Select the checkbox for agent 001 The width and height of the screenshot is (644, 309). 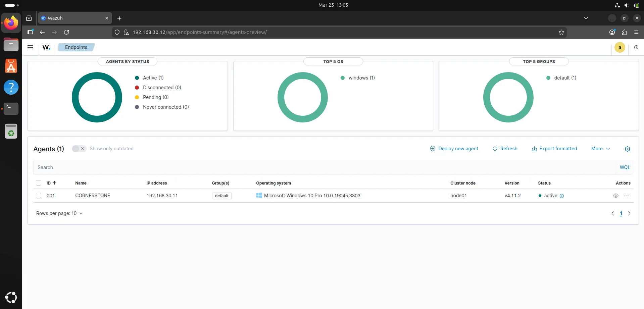[x=39, y=196]
